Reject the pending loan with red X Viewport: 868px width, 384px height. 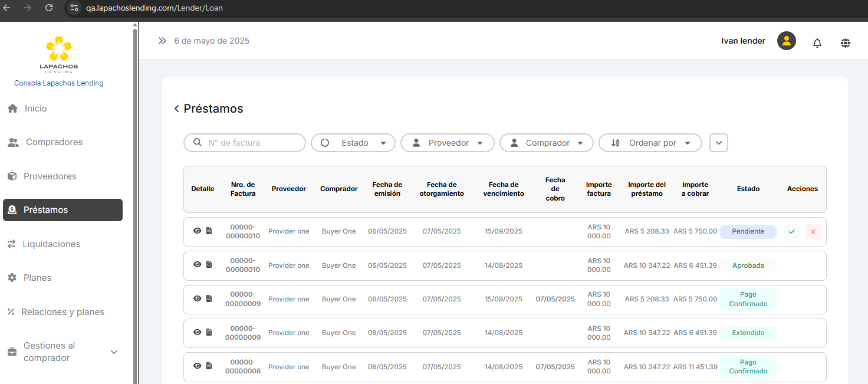(x=813, y=232)
